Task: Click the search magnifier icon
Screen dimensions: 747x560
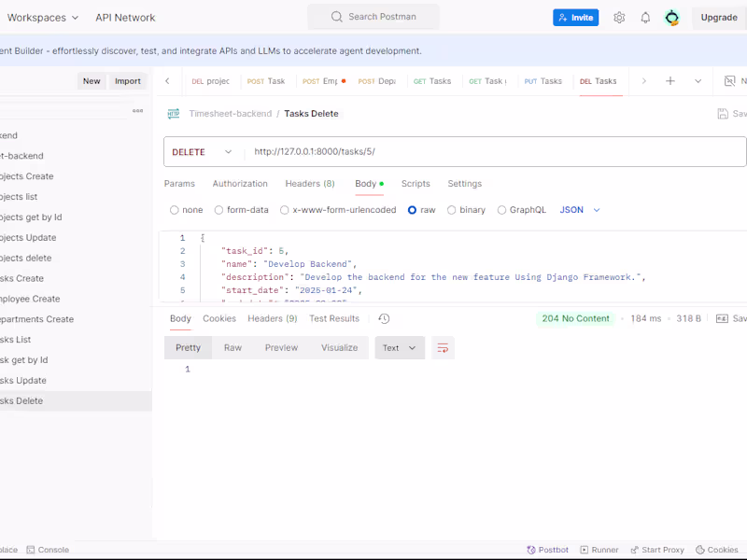Action: (336, 17)
